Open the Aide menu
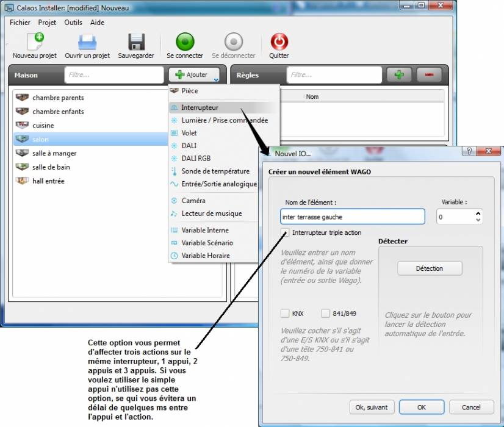The width and height of the screenshot is (504, 427). pyautogui.click(x=97, y=23)
